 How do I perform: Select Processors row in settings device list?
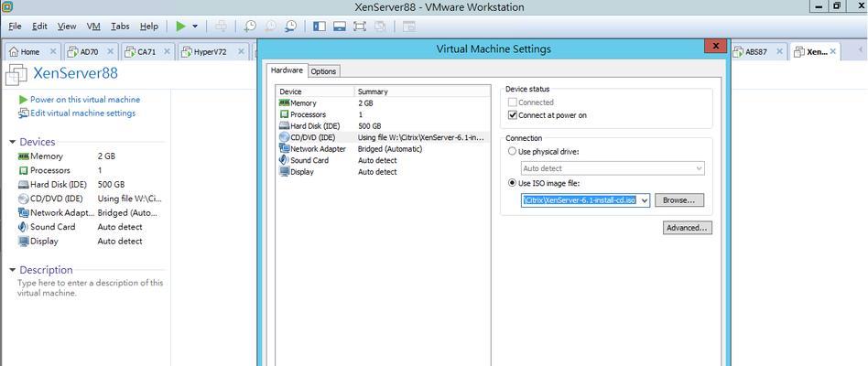coord(383,114)
